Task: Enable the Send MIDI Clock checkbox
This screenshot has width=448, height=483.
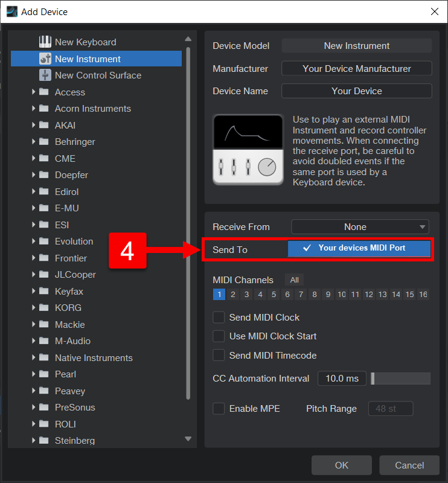Action: click(219, 318)
